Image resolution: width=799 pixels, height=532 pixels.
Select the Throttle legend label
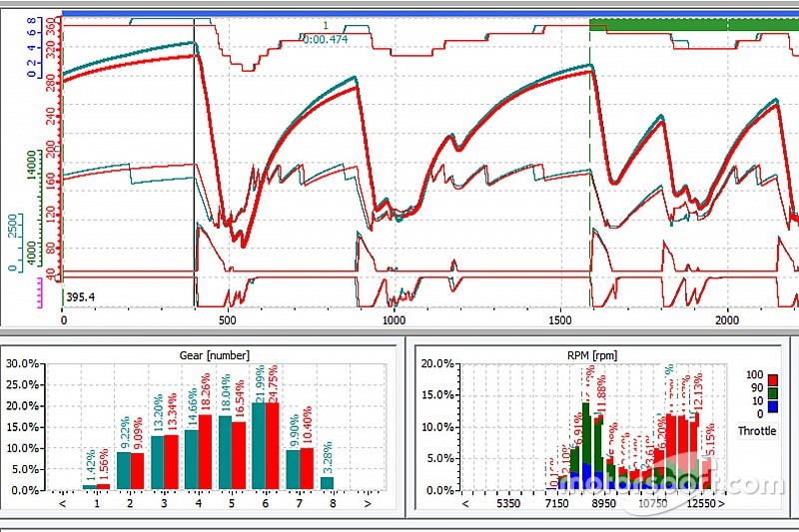coord(757,431)
